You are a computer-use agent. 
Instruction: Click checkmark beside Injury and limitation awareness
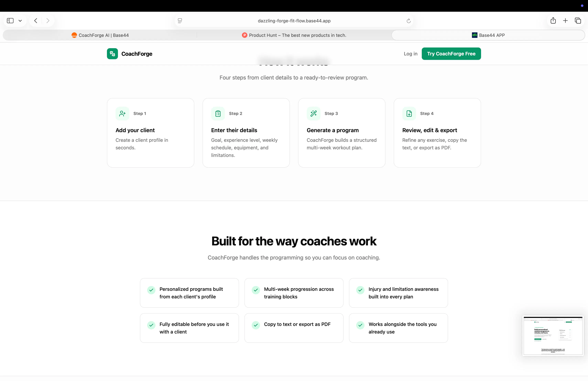360,290
